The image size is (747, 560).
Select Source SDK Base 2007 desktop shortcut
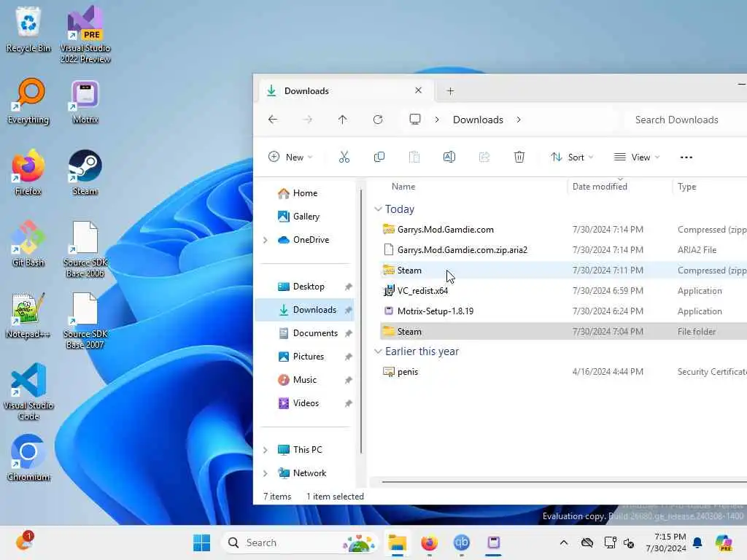[x=85, y=321]
